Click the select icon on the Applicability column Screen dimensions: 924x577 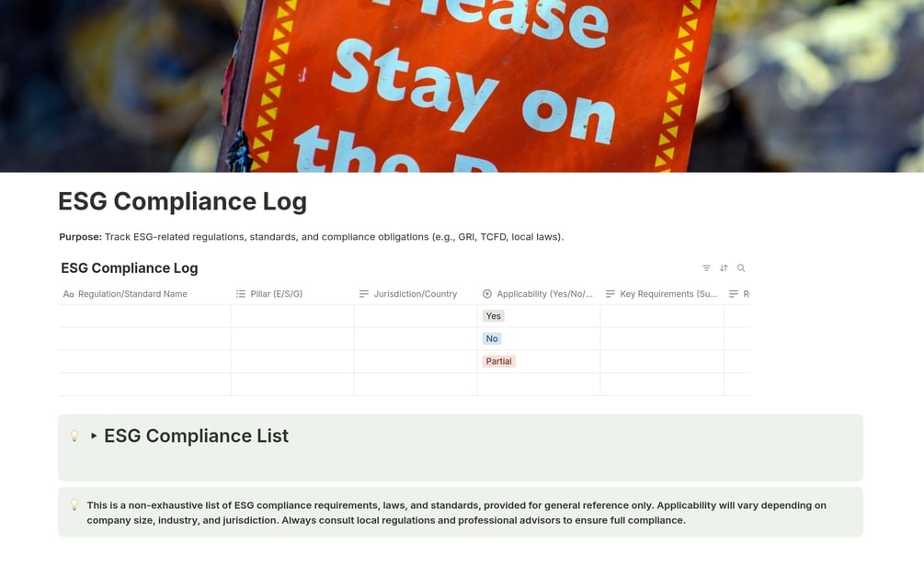click(487, 294)
